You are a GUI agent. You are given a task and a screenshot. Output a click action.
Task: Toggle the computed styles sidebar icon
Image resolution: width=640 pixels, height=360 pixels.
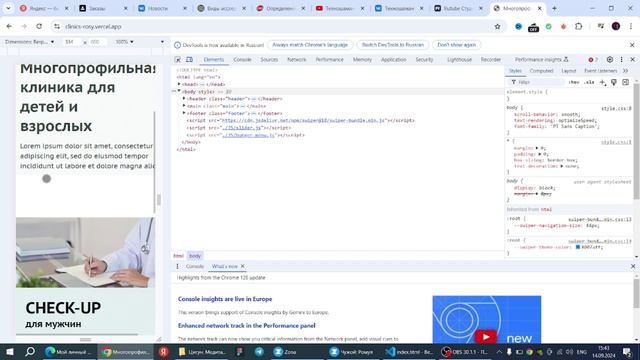point(625,82)
